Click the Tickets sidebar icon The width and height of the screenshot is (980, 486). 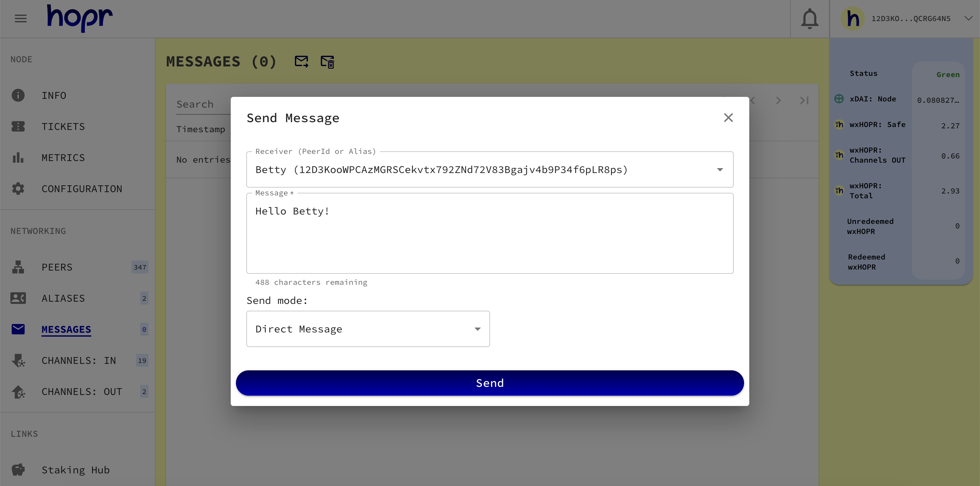18,126
